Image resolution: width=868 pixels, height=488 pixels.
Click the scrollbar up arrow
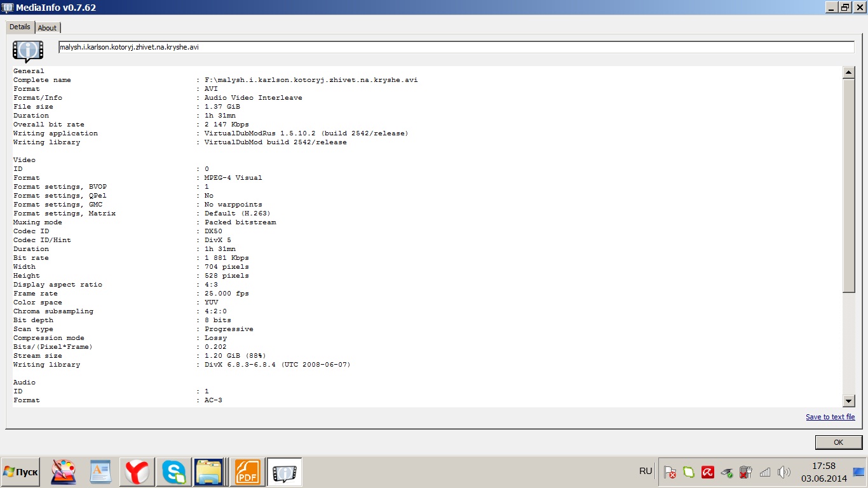coord(848,72)
